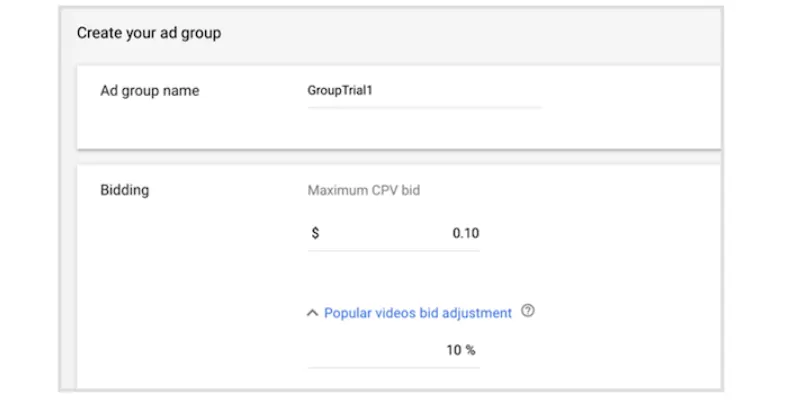Click empty end of ad group name underline
Screen dimensions: 805x405
[x=488, y=98]
